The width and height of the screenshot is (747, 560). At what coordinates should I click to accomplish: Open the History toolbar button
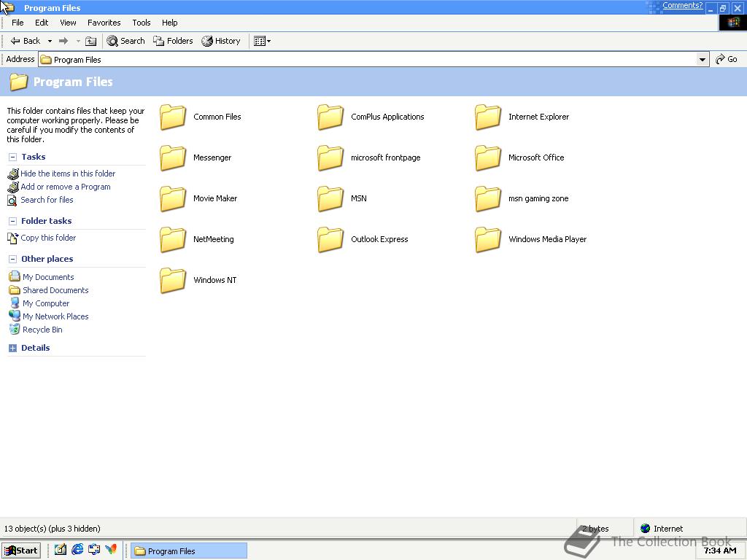[x=221, y=42]
